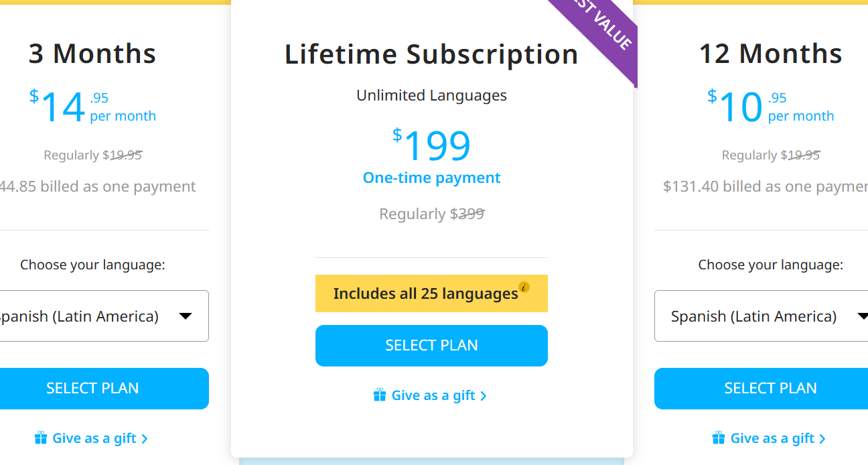This screenshot has width=868, height=465.
Task: Click the "One-time payment" label
Action: coord(431,178)
